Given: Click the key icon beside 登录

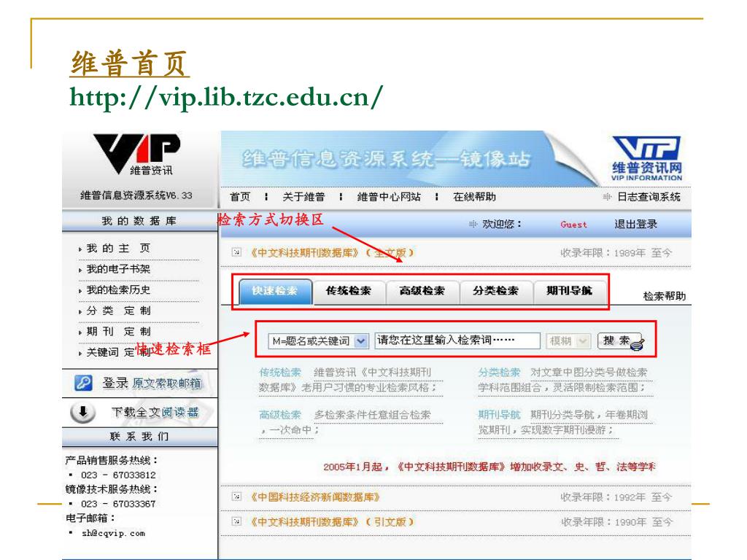Looking at the screenshot, I should coord(83,383).
